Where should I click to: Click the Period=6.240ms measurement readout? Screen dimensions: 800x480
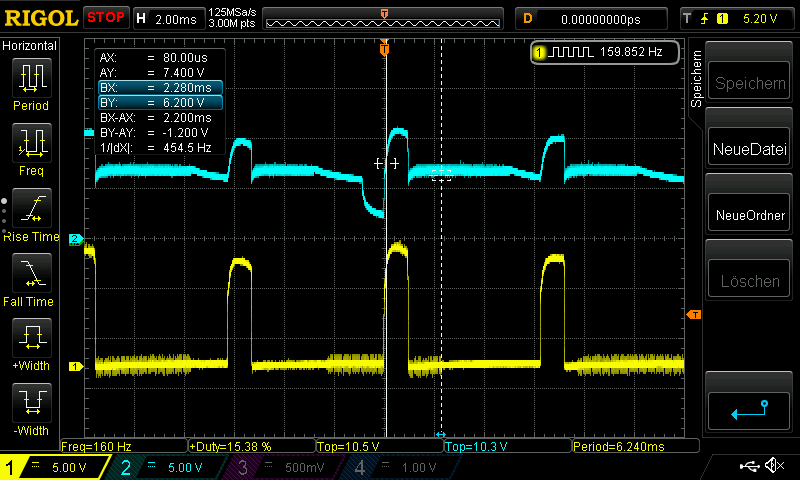click(635, 446)
